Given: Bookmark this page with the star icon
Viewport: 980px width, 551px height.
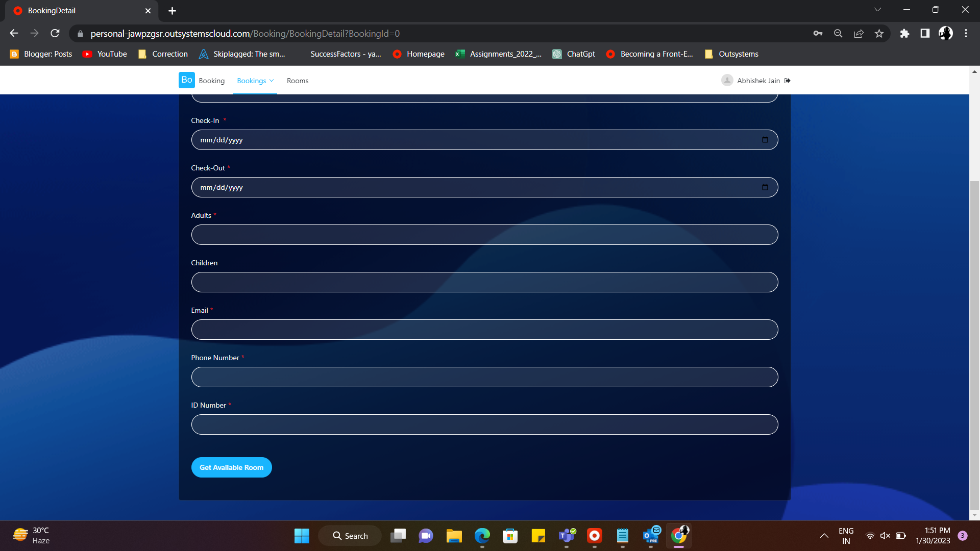Looking at the screenshot, I should click(879, 34).
